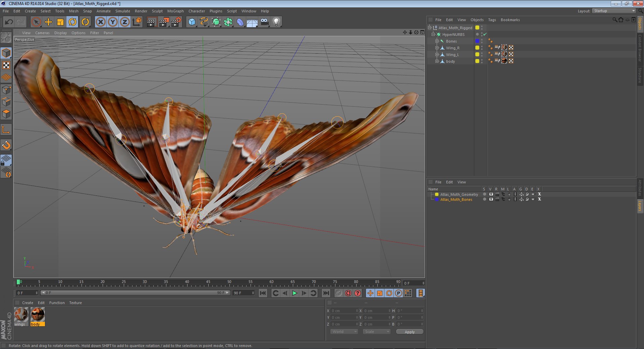Activate the Scale tool

[x=60, y=22]
